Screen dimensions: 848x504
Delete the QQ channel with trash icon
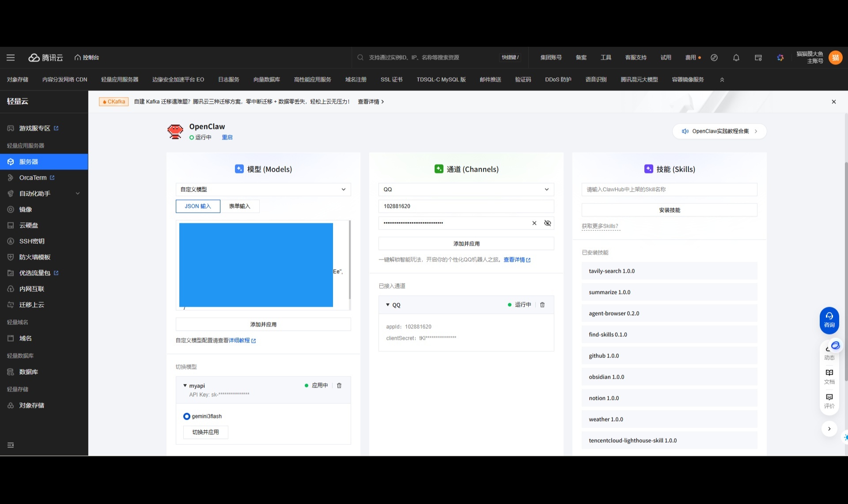(x=542, y=305)
